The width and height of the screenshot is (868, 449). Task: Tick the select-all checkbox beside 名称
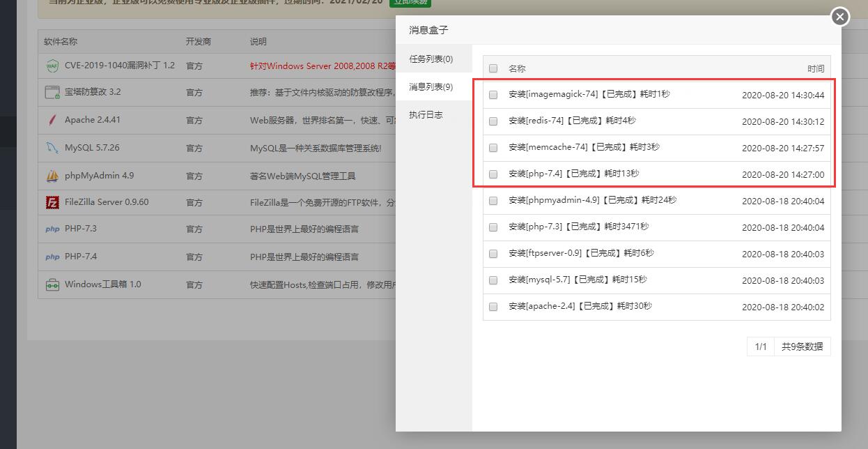(493, 68)
